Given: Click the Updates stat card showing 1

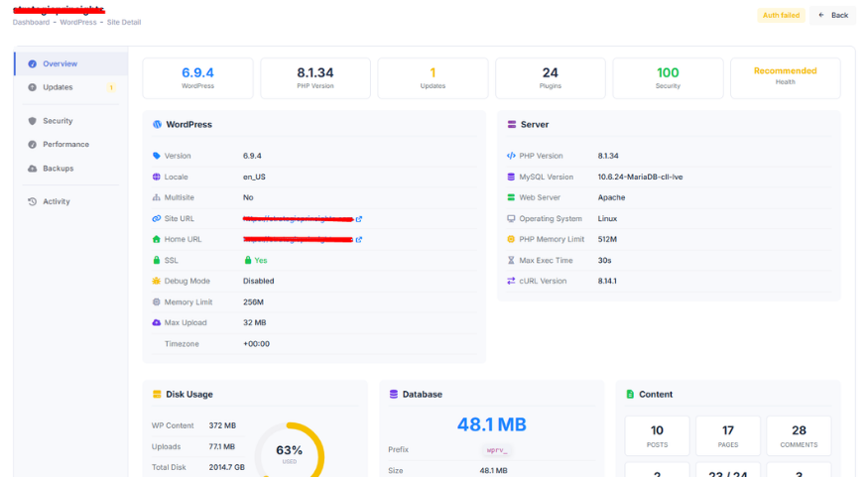Looking at the screenshot, I should [x=433, y=78].
